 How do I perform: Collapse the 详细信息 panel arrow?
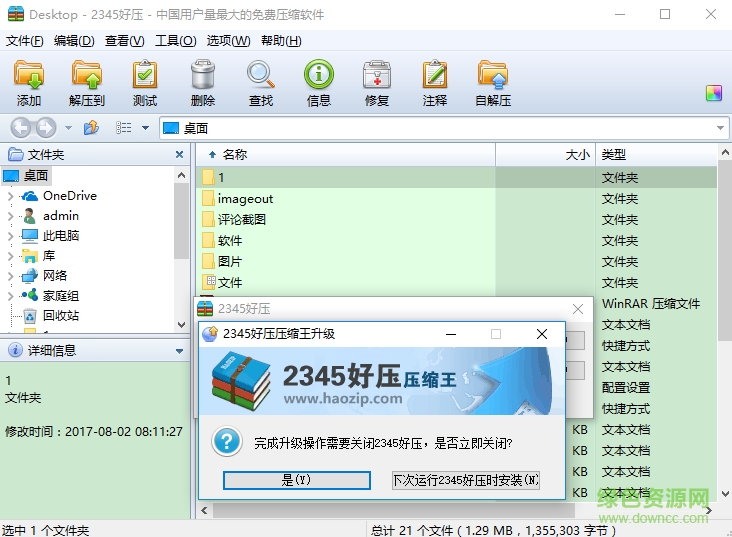(180, 351)
